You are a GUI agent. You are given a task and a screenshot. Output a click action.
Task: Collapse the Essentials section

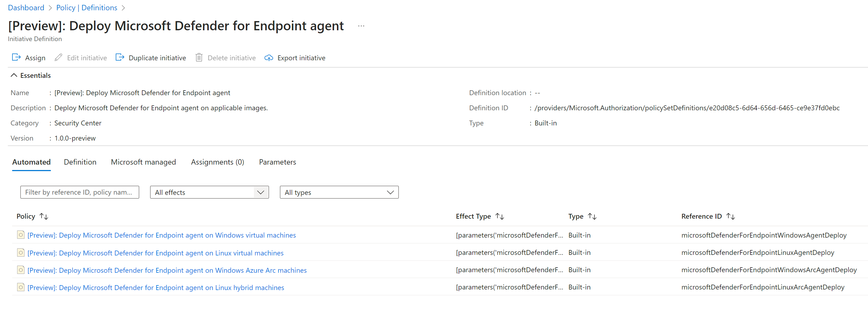coord(14,75)
